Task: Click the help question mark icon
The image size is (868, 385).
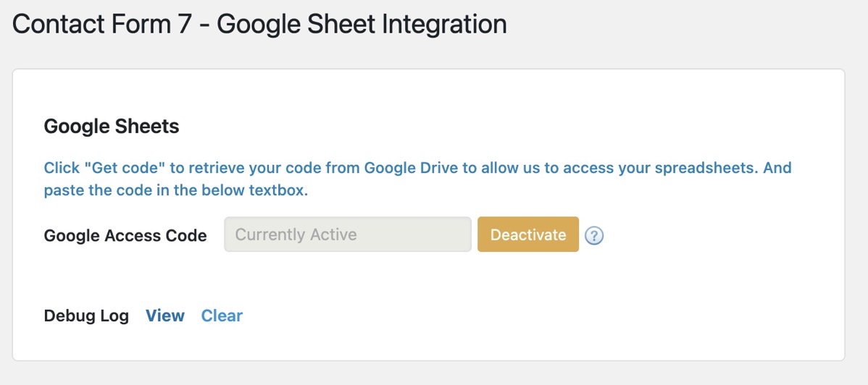Action: [594, 235]
